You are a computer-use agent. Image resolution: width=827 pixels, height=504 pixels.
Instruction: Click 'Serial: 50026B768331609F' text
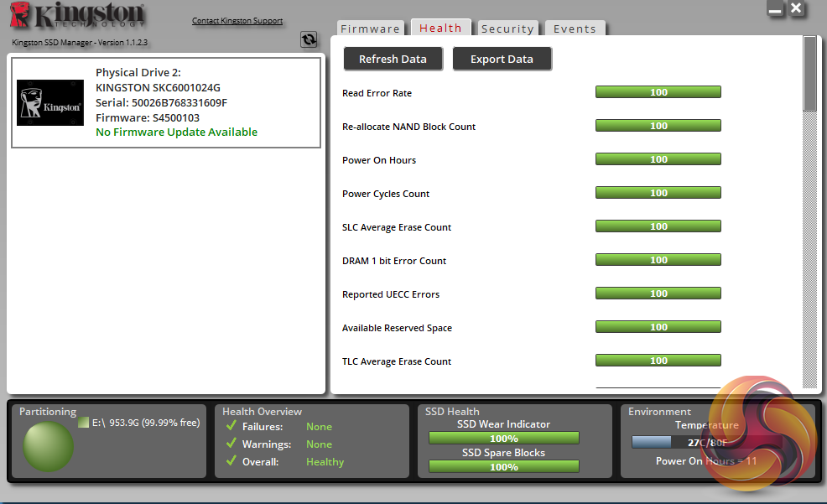[161, 102]
